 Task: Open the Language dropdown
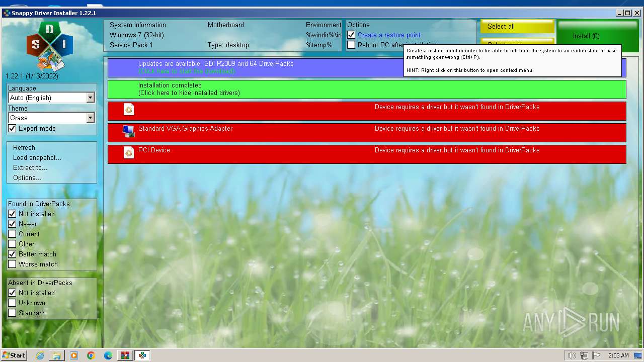pos(51,98)
